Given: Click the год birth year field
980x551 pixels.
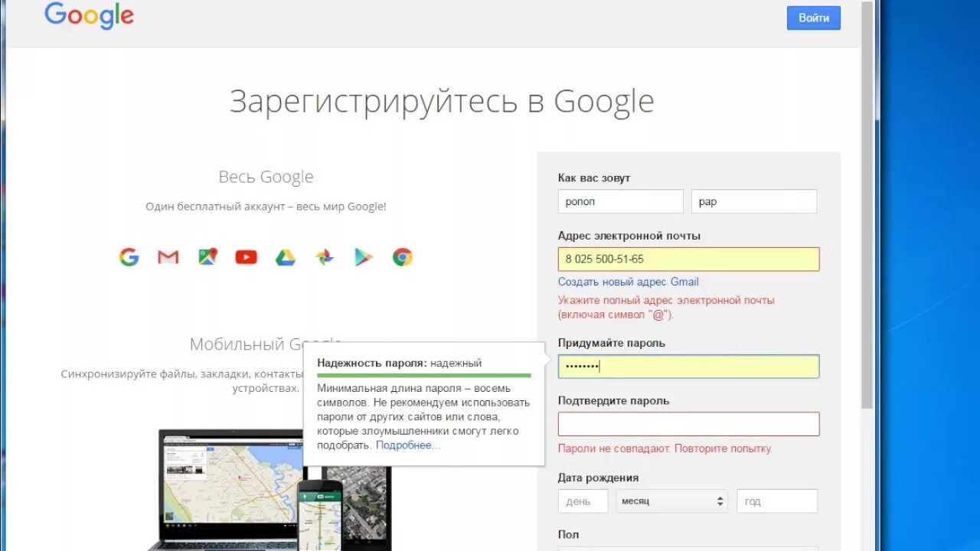Looking at the screenshot, I should point(777,501).
